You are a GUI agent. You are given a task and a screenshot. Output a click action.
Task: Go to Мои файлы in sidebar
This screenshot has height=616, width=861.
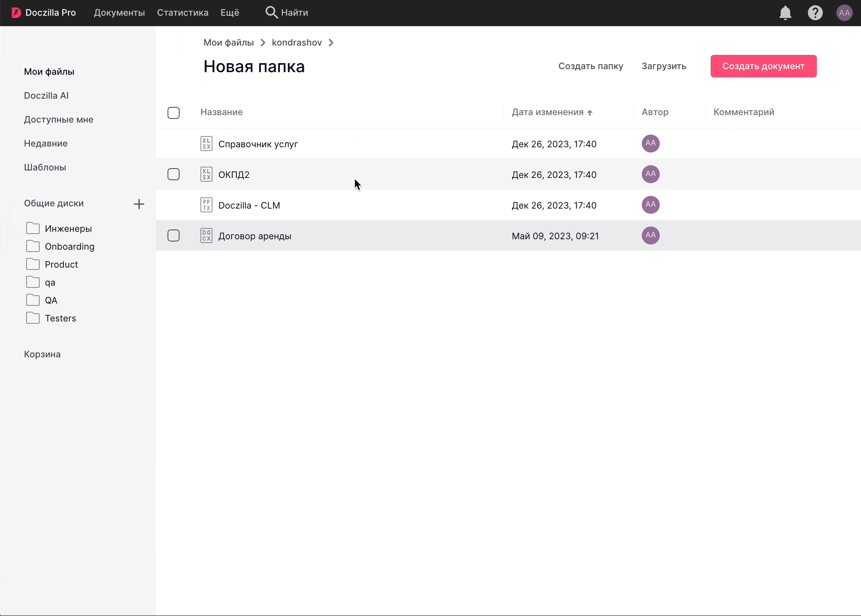[x=49, y=72]
